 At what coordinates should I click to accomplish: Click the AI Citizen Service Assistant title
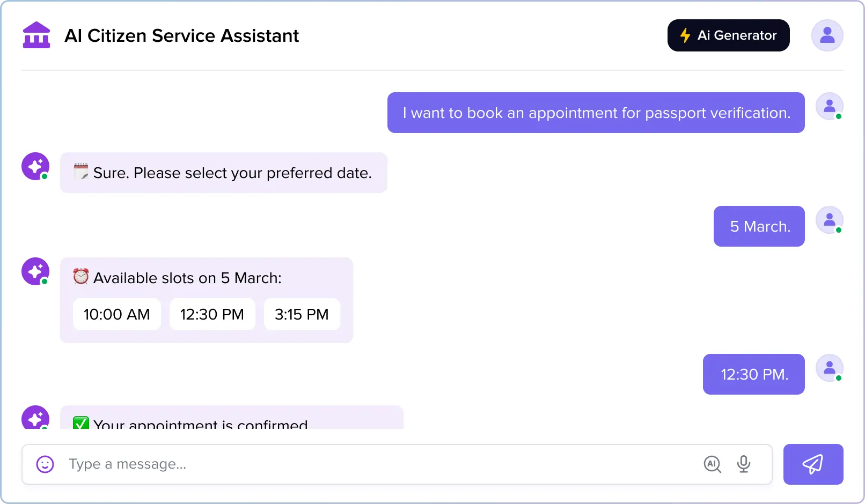point(181,35)
